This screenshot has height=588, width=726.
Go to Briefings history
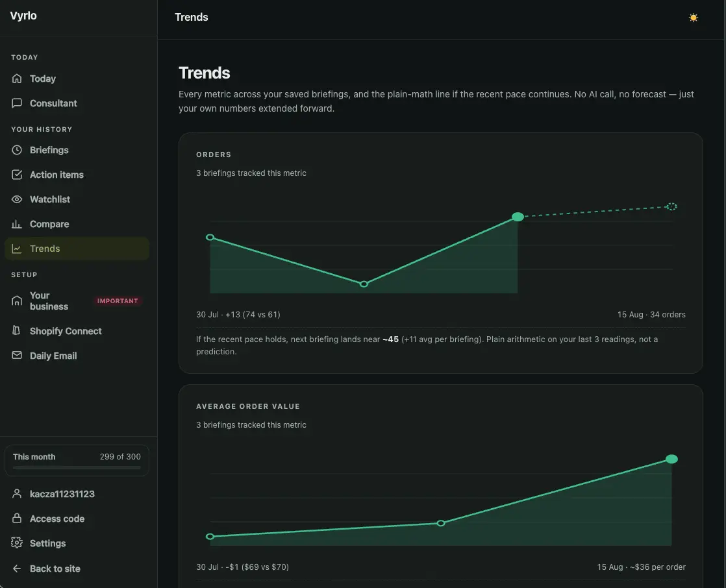point(49,150)
